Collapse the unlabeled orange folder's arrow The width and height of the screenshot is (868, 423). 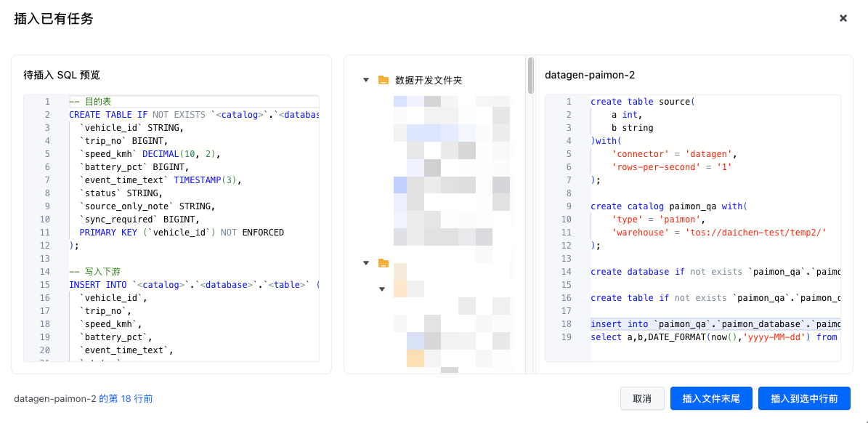[x=366, y=263]
